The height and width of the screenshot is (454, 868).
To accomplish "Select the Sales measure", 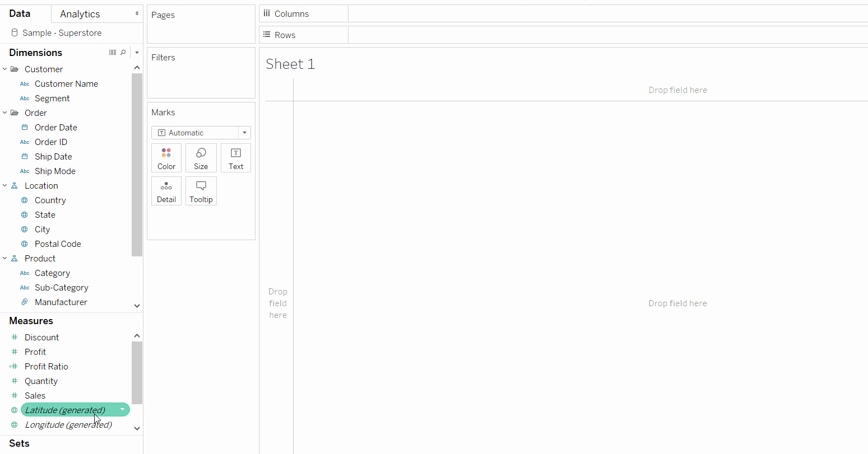I will pos(35,396).
